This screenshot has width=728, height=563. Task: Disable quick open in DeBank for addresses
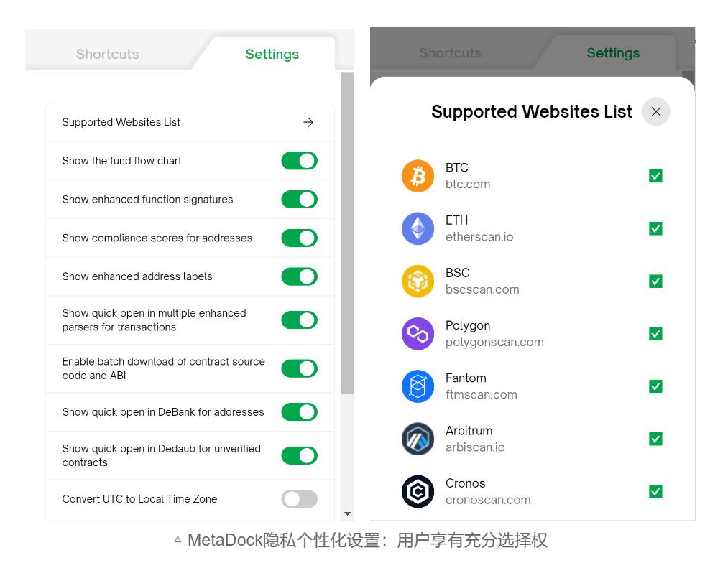tap(299, 412)
